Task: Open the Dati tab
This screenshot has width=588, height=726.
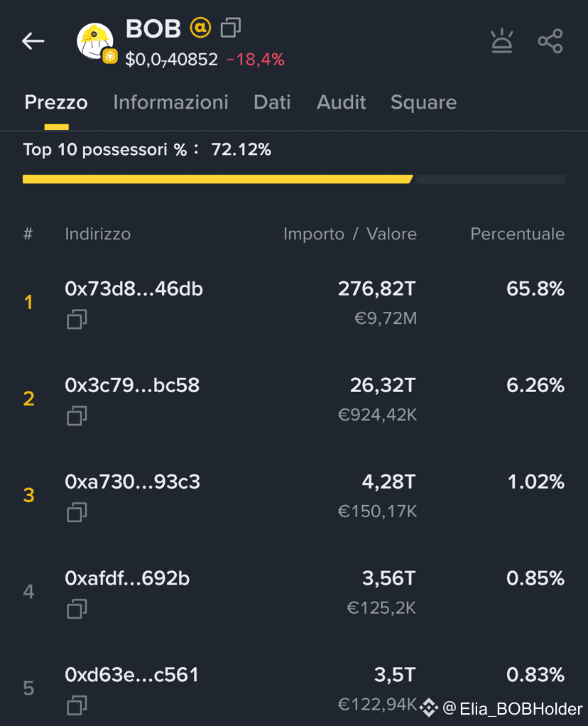Action: [x=272, y=102]
